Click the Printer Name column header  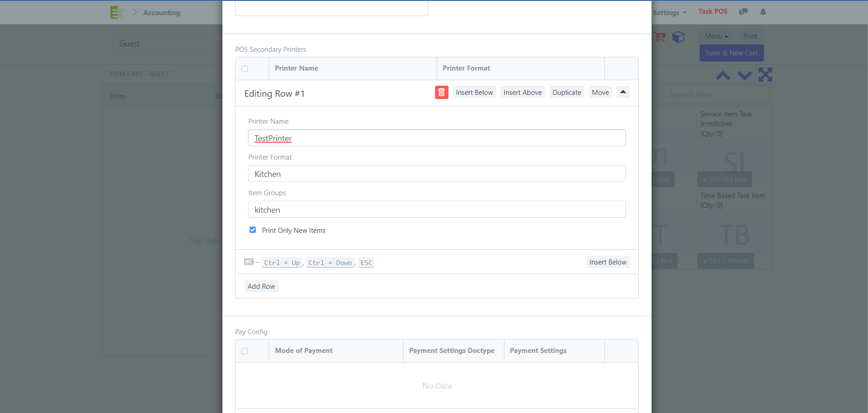tap(352, 68)
